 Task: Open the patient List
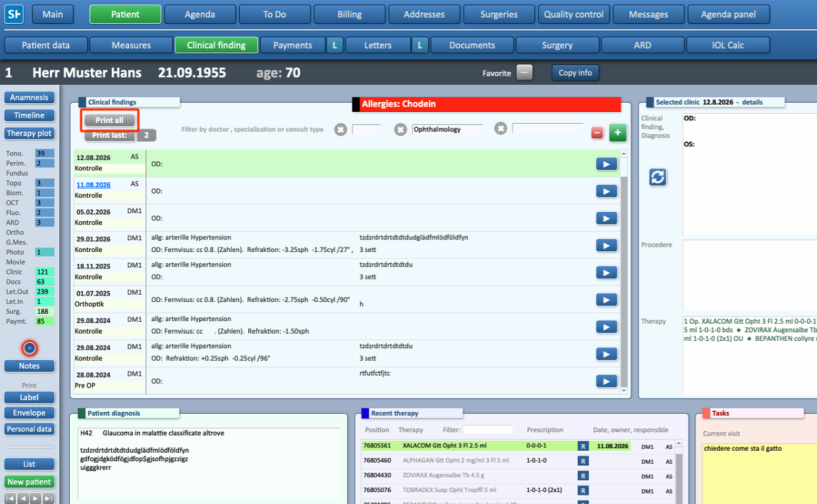pyautogui.click(x=29, y=464)
